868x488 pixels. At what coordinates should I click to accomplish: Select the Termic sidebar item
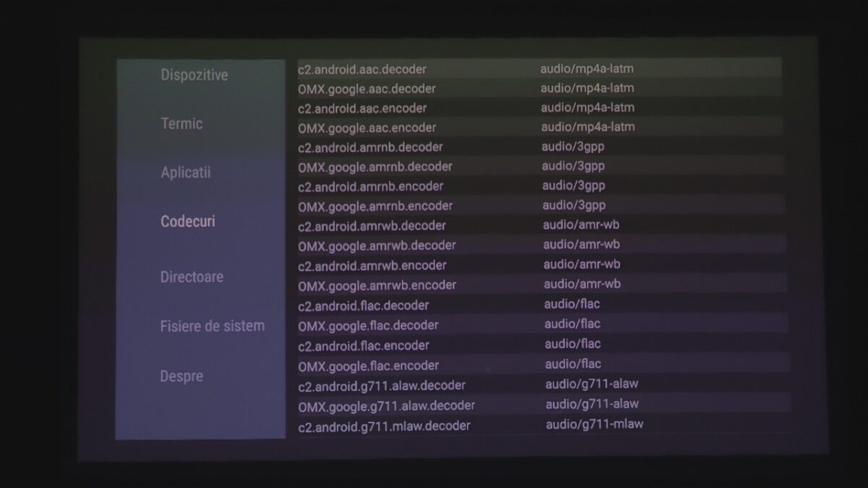(182, 124)
